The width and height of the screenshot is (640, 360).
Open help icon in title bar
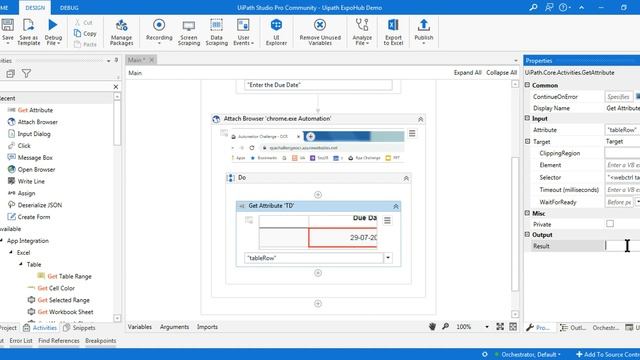(x=563, y=7)
